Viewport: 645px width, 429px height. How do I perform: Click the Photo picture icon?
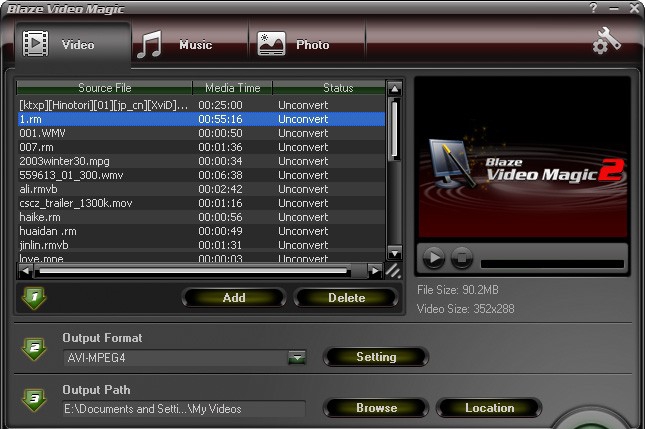click(271, 44)
